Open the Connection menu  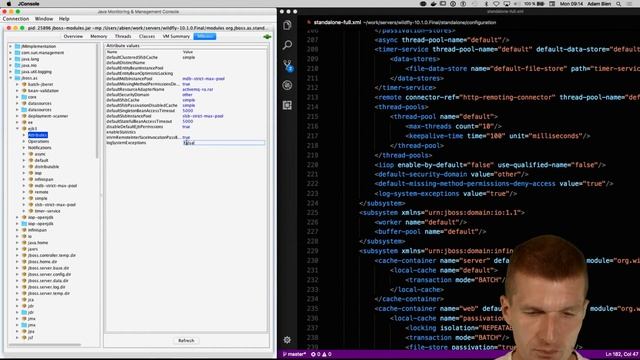(x=16, y=19)
